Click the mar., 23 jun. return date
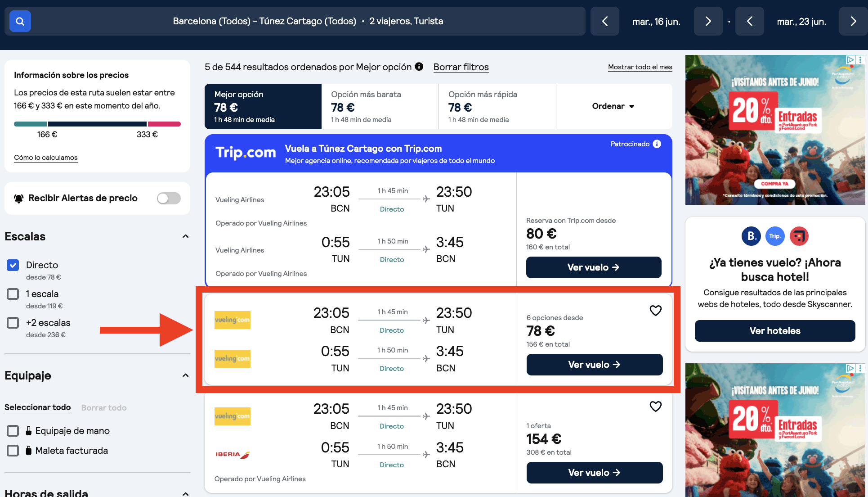The height and width of the screenshot is (497, 868). [x=801, y=22]
